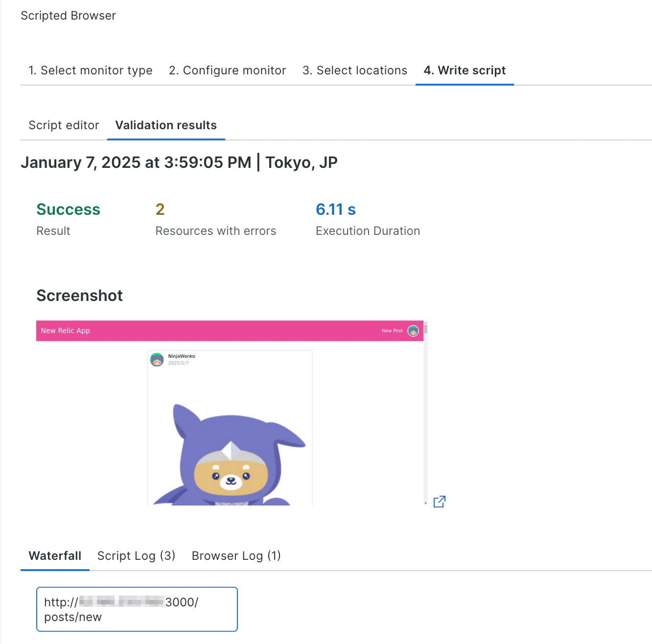652x644 pixels.
Task: Open screenshot in new window icon
Action: click(440, 502)
